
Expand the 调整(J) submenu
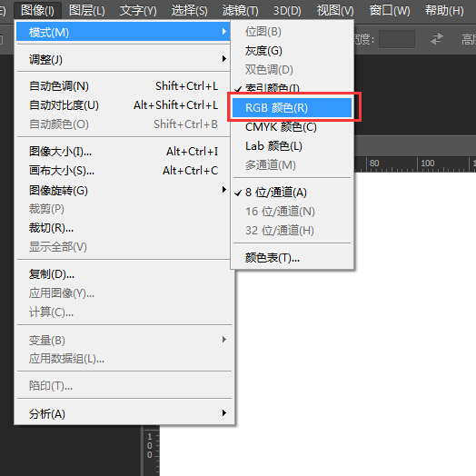pyautogui.click(x=124, y=59)
